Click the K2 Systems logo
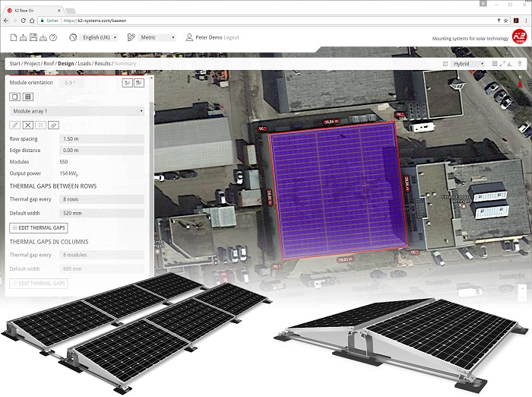The height and width of the screenshot is (397, 532). pos(519,37)
